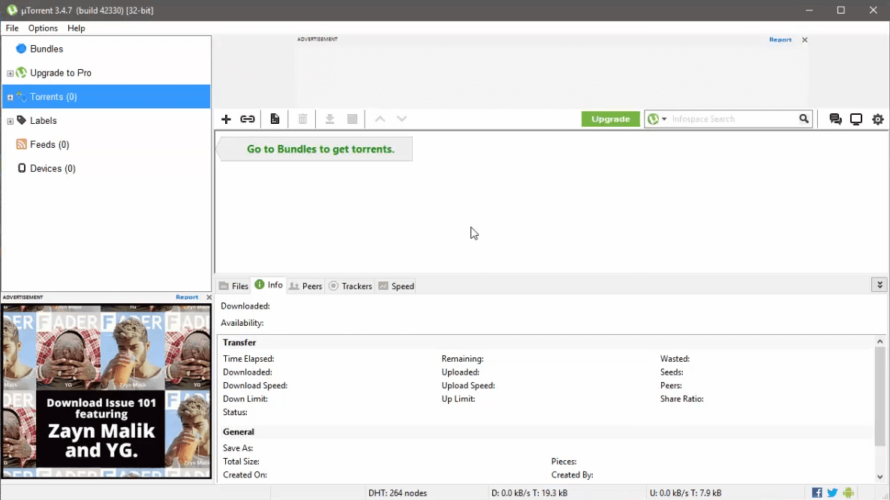Image resolution: width=890 pixels, height=500 pixels.
Task: Click the Feeds RSS icon
Action: tap(22, 144)
